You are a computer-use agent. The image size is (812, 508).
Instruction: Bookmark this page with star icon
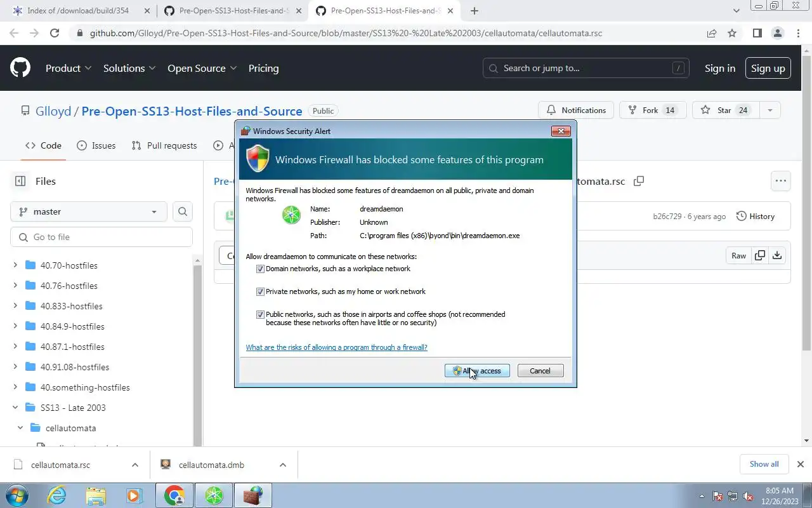coord(732,33)
